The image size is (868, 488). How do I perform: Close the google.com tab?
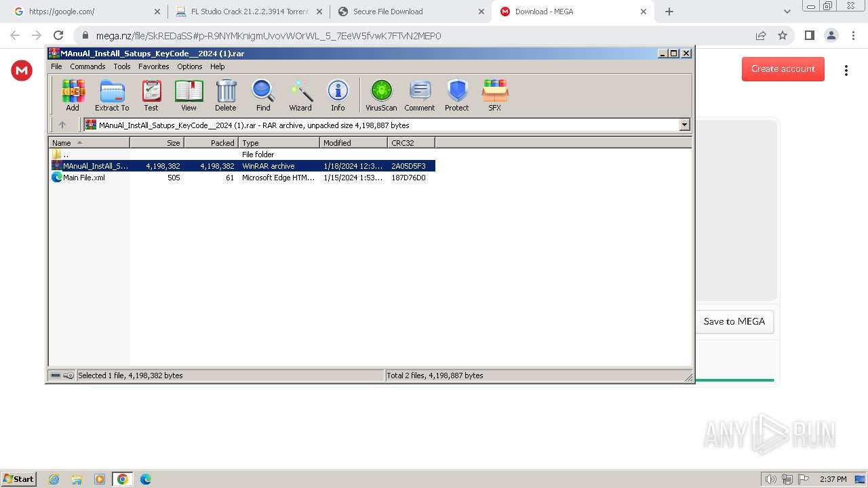(x=157, y=12)
